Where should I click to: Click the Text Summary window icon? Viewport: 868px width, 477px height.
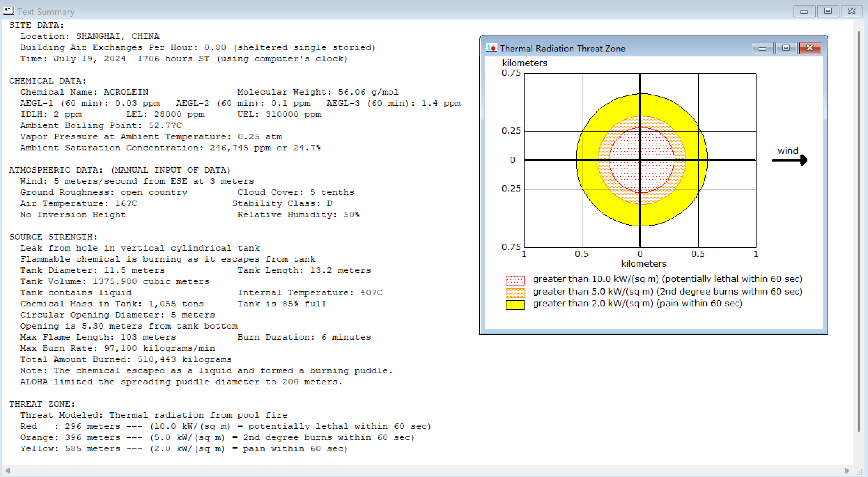(9, 11)
